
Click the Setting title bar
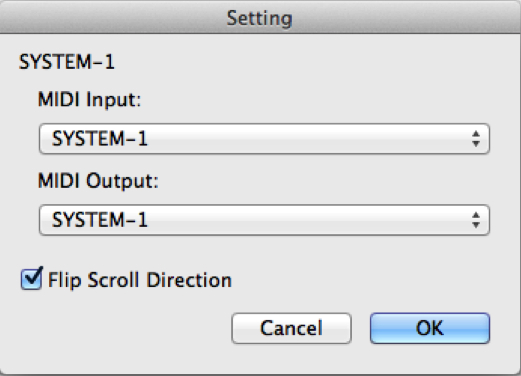[x=260, y=17]
